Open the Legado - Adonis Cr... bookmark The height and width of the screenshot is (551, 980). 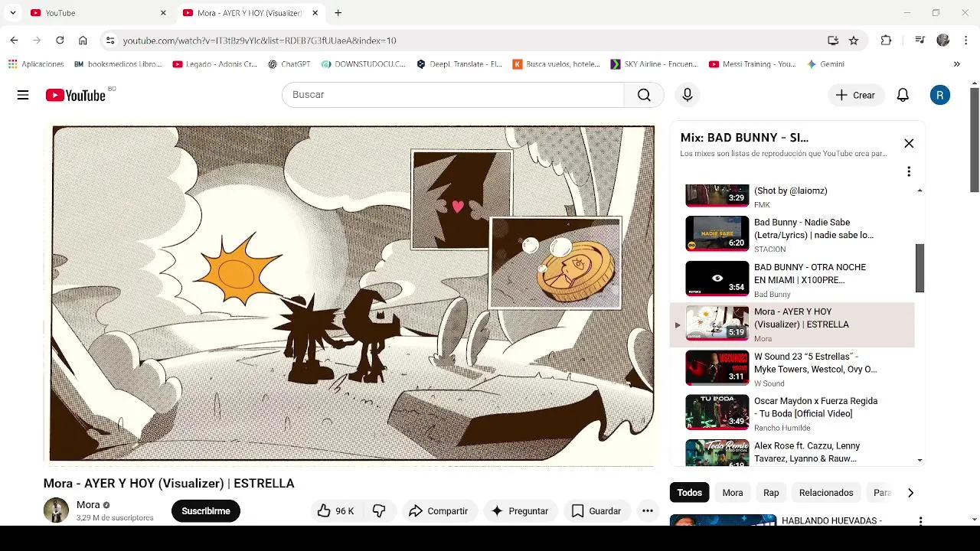tap(215, 64)
